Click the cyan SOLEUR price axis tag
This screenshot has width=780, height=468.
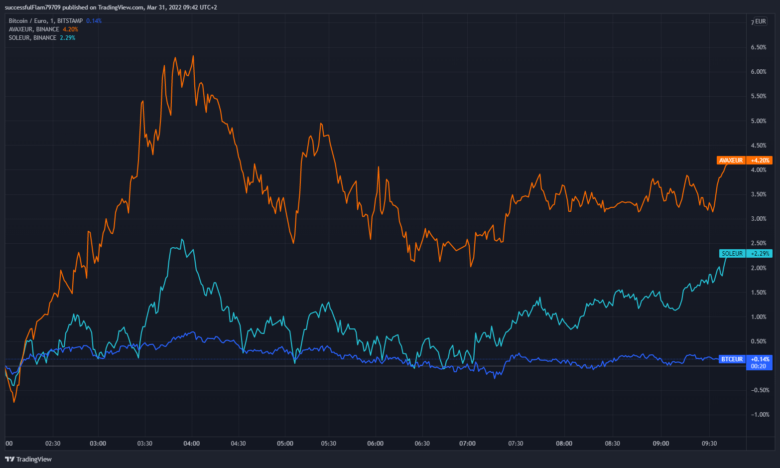[x=732, y=254]
